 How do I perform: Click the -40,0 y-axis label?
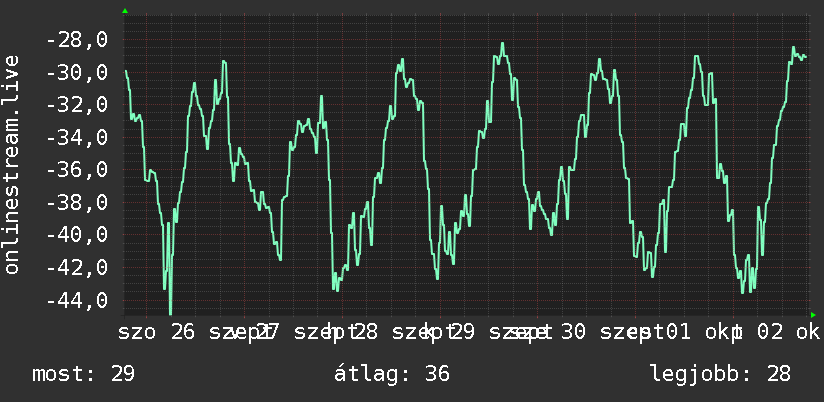77,235
